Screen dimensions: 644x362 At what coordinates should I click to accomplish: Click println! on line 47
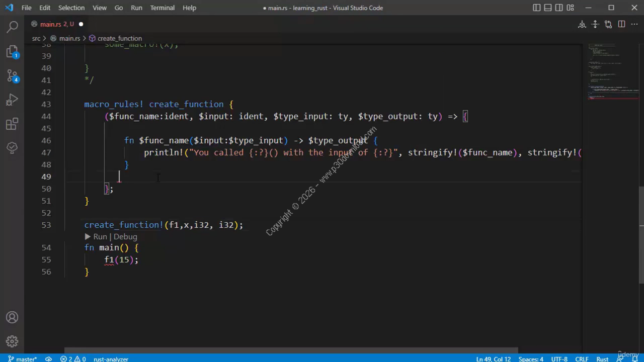click(164, 153)
